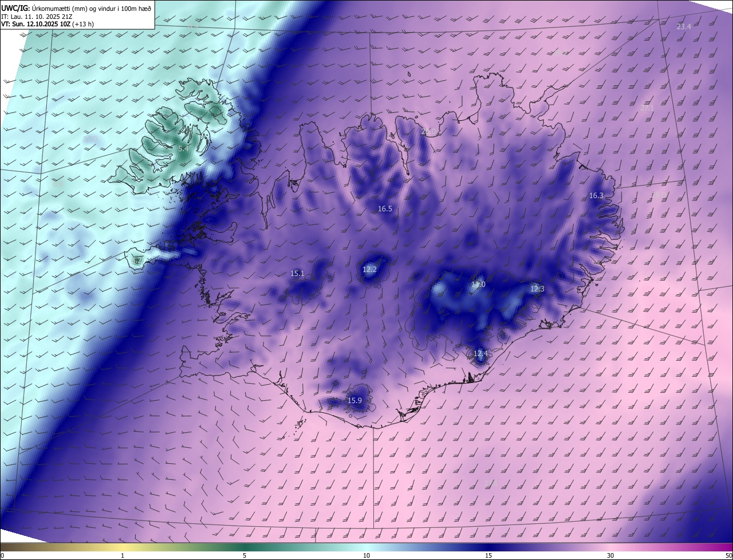Click the colour legend tick labelled 5

coord(245,555)
